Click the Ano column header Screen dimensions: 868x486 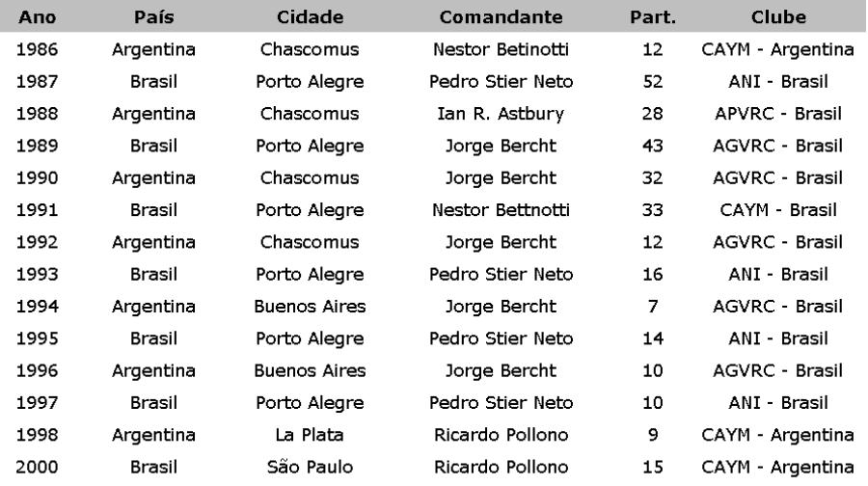(37, 17)
